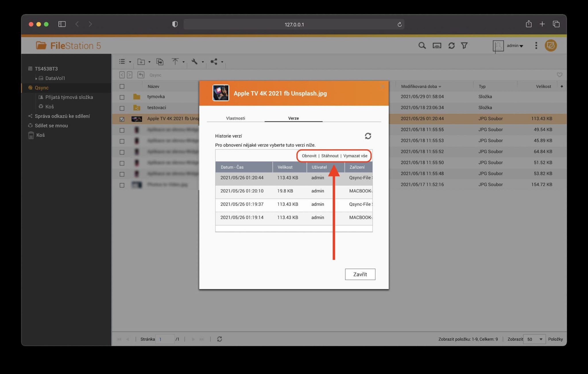
Task: Uncheck the Apple TV 4K file checkbox
Action: [122, 119]
